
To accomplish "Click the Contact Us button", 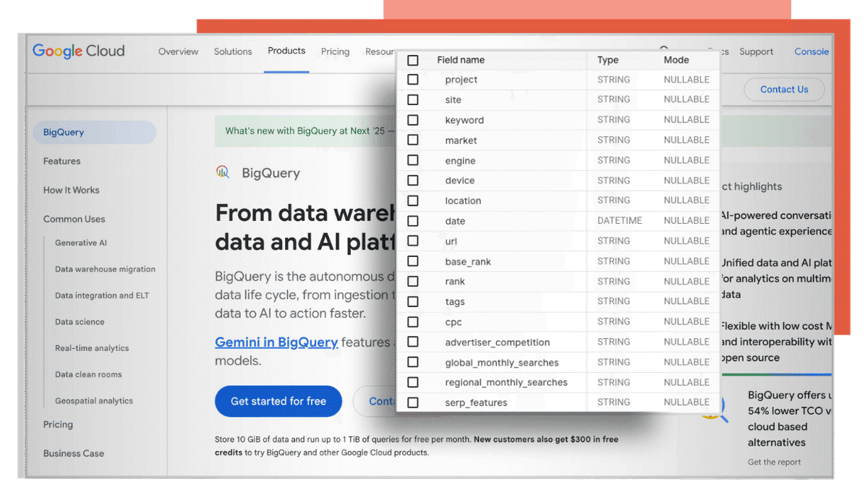I will [784, 90].
